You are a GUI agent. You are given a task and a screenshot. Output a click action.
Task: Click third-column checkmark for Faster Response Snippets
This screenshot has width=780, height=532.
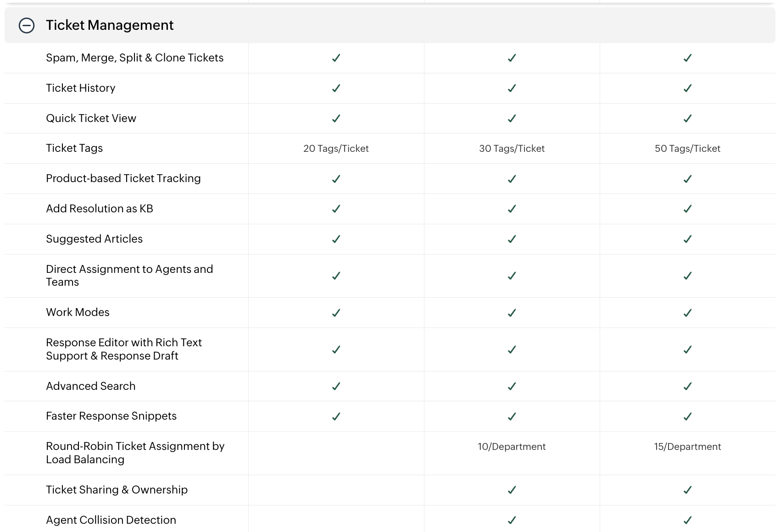click(x=687, y=416)
